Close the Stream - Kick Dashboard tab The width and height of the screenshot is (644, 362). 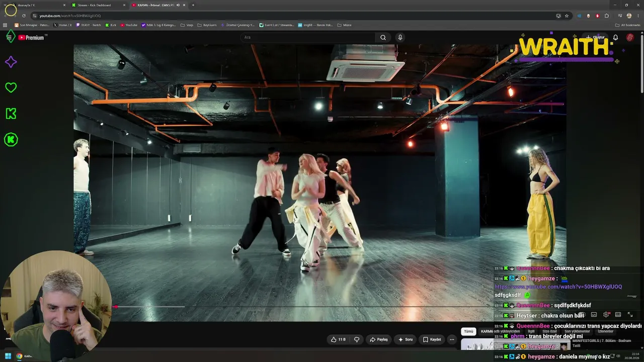click(x=124, y=5)
